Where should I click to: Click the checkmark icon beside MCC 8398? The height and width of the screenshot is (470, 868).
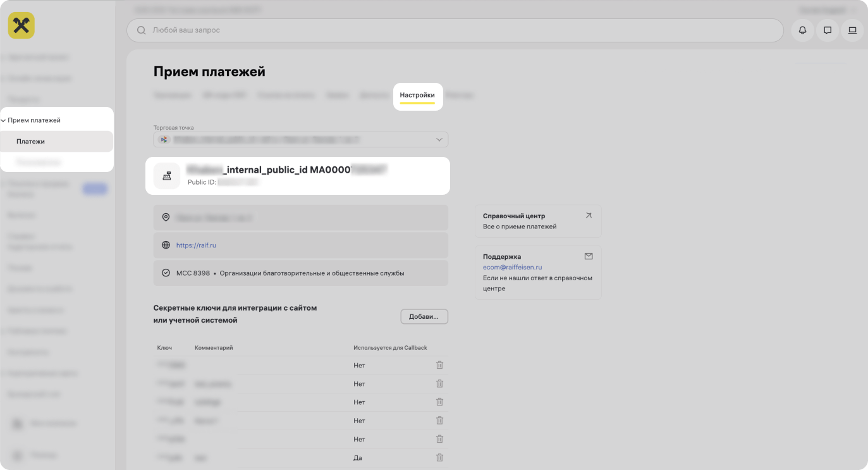[x=166, y=273]
